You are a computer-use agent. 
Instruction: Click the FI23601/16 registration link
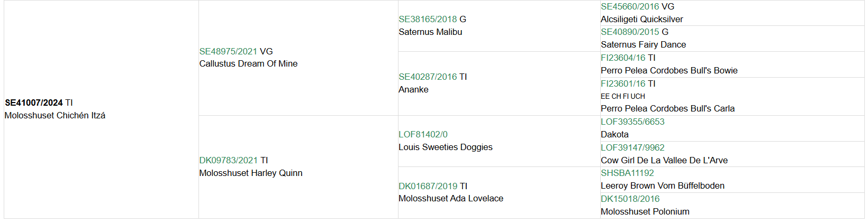point(623,83)
